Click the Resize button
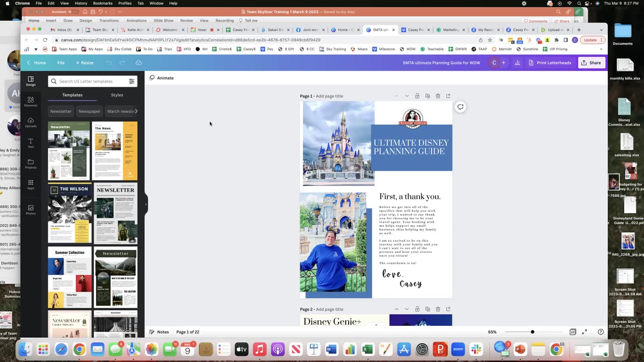This screenshot has width=644, height=362. click(x=85, y=63)
